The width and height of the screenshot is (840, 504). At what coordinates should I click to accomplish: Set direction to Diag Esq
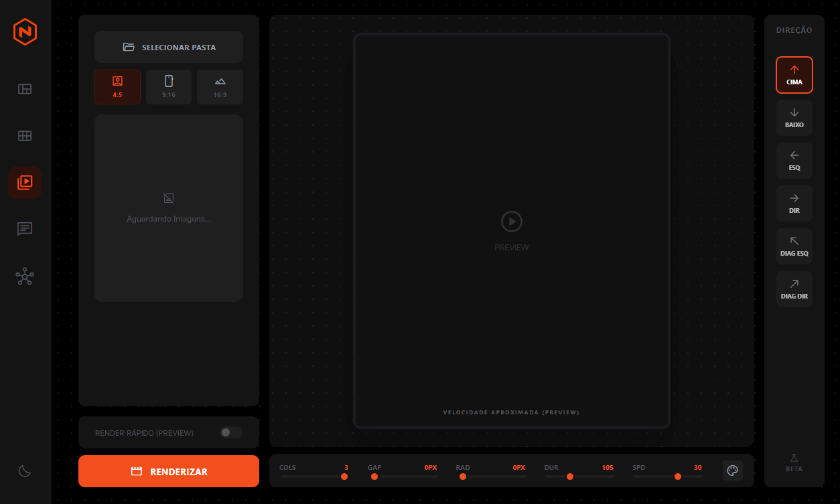pos(794,246)
